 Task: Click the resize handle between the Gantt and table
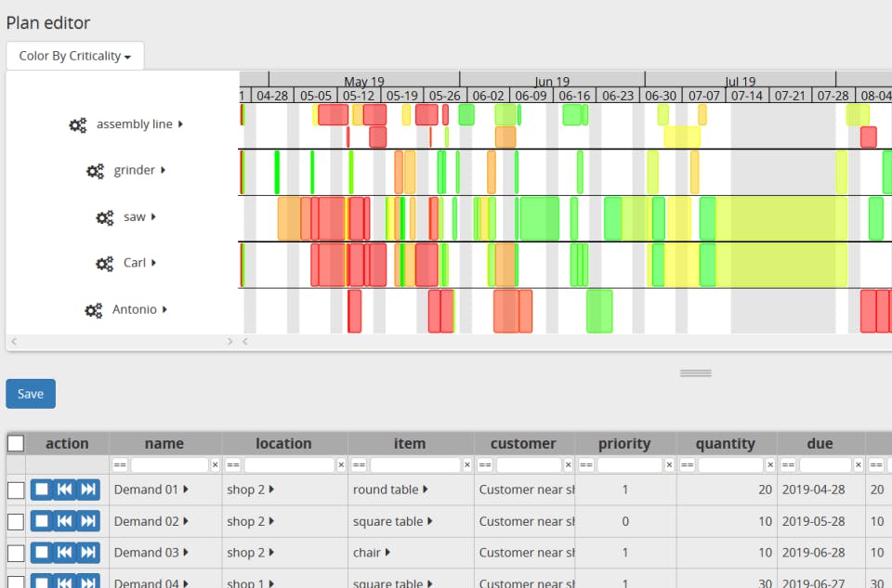tap(696, 373)
